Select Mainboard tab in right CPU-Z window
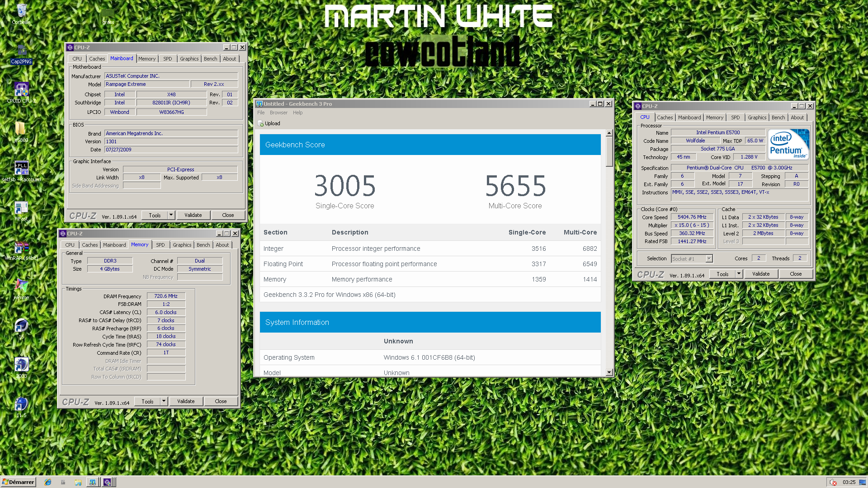Image resolution: width=868 pixels, height=488 pixels. (689, 117)
